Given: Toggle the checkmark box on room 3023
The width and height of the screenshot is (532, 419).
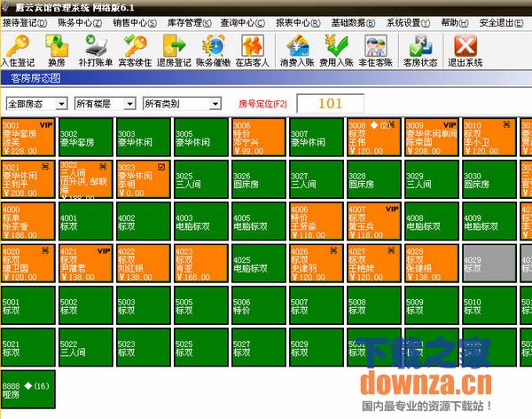Looking at the screenshot, I should pyautogui.click(x=160, y=166).
